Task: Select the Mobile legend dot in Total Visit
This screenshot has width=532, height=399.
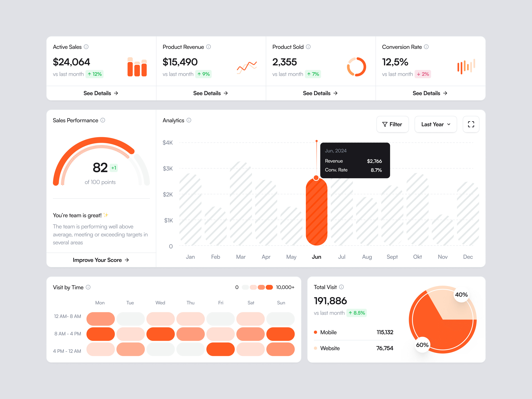Action: [x=315, y=332]
